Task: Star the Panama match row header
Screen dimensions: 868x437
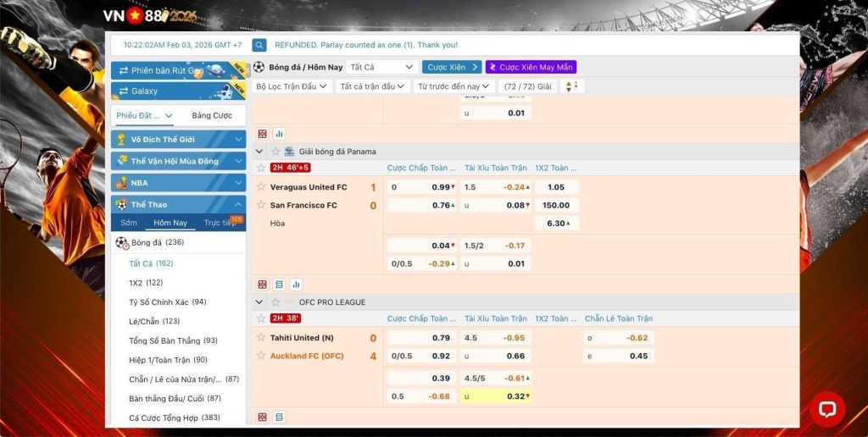Action: [x=261, y=168]
